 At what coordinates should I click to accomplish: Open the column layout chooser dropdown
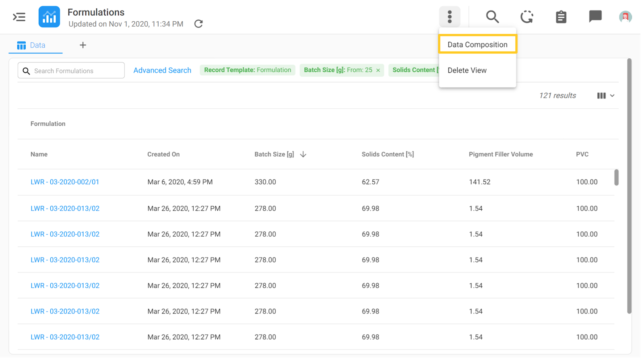pos(606,95)
